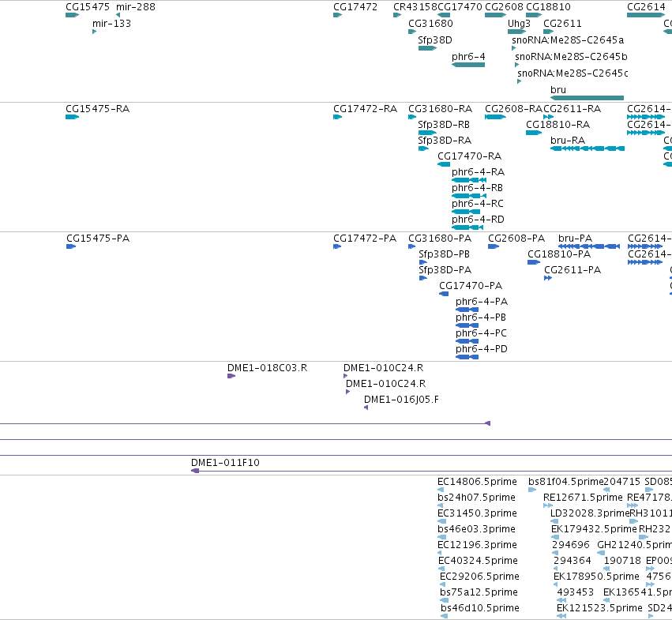Open protein CG15475-PA
The image size is (672, 620).
point(71,246)
